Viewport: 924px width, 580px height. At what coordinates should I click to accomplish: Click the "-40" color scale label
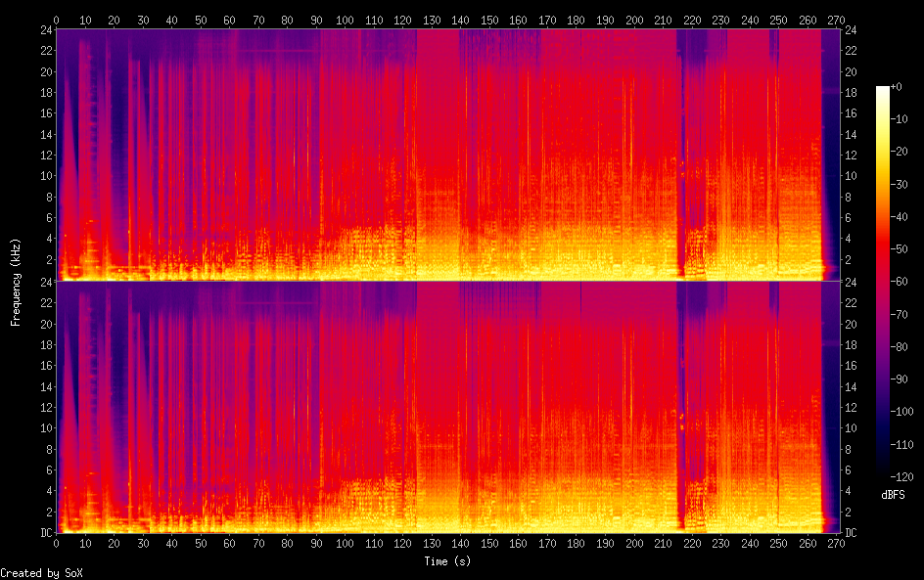point(899,217)
